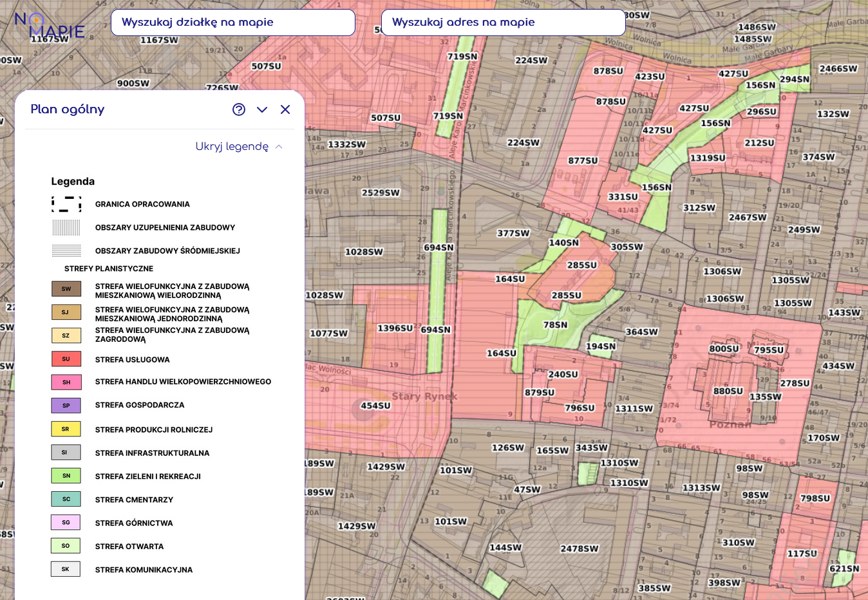The height and width of the screenshot is (600, 868).
Task: Select the STREFY PLANISTYCZNE section header
Action: point(108,268)
